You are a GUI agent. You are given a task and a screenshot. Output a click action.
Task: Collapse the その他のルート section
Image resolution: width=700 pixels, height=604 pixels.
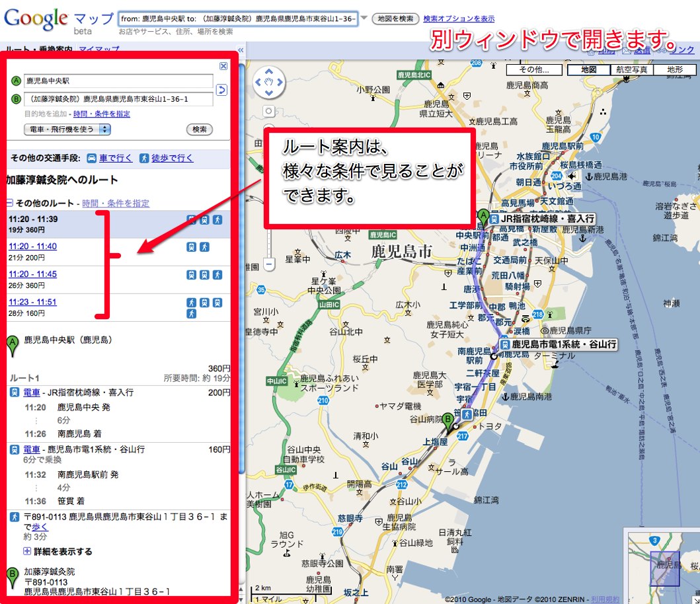tap(9, 203)
